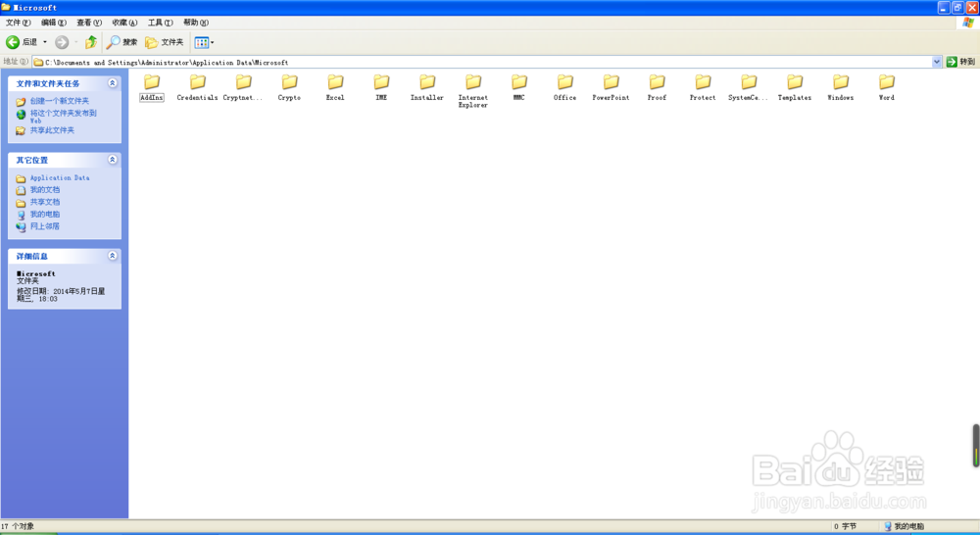Open the View (查看) menu
The height and width of the screenshot is (535, 980).
[89, 23]
